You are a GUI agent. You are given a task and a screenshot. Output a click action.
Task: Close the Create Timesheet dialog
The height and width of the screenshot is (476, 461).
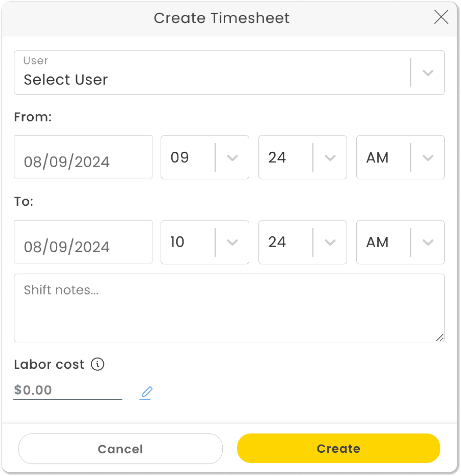441,17
